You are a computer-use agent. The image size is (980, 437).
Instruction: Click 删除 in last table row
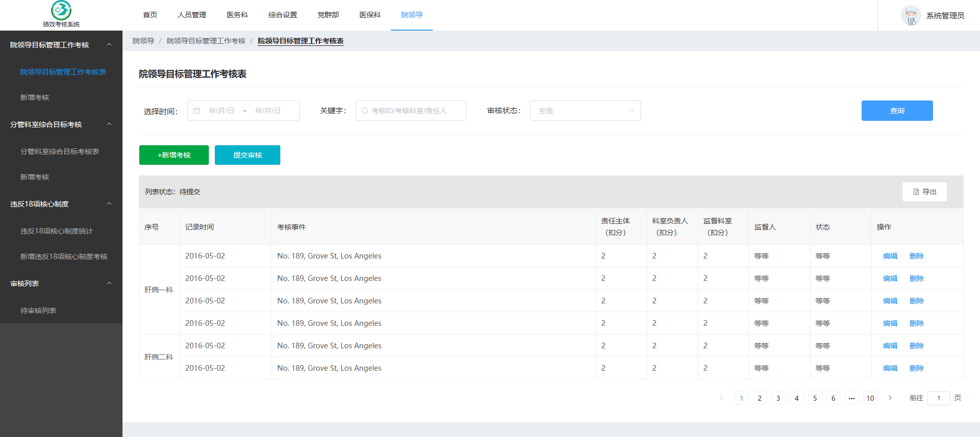point(917,368)
